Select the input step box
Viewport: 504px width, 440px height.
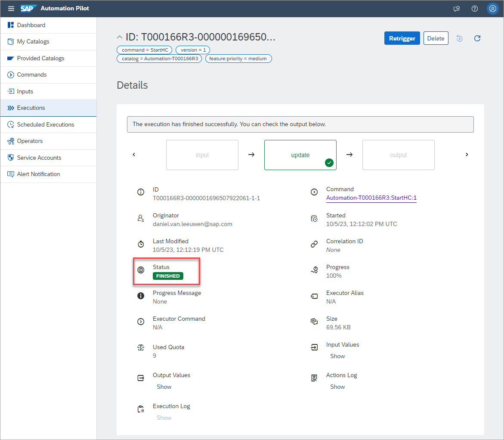pyautogui.click(x=202, y=155)
